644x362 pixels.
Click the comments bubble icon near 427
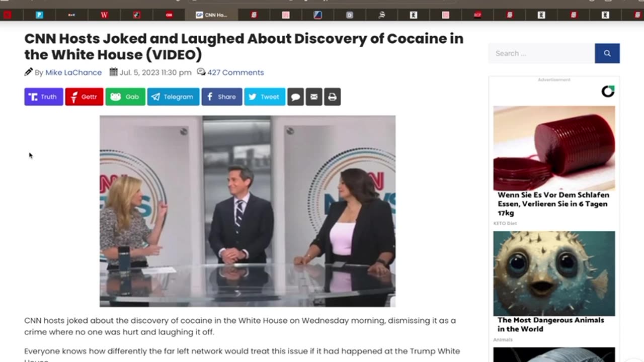[201, 72]
